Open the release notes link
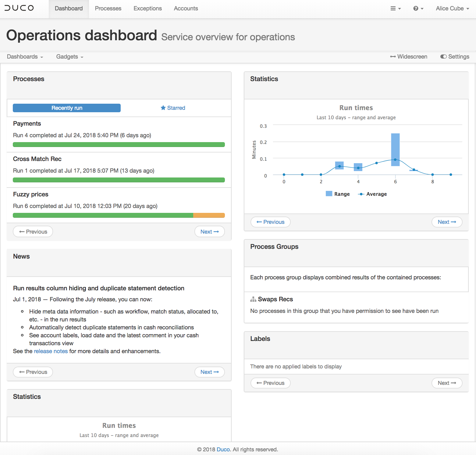This screenshot has width=476, height=455. point(51,351)
